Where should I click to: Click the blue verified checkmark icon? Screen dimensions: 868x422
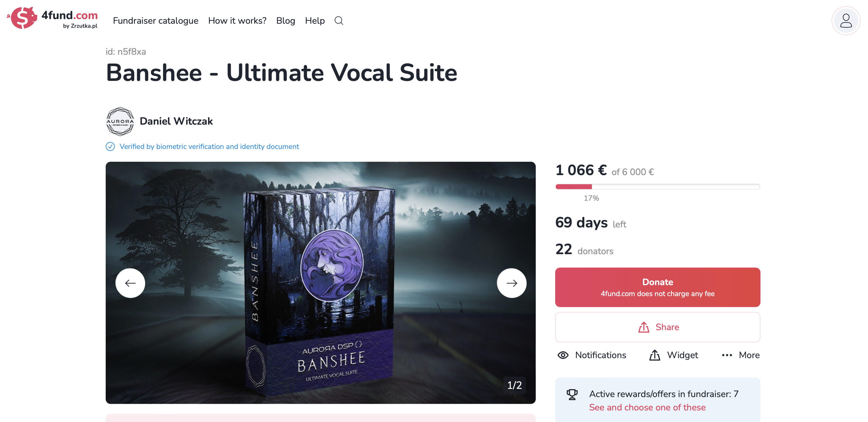(110, 147)
